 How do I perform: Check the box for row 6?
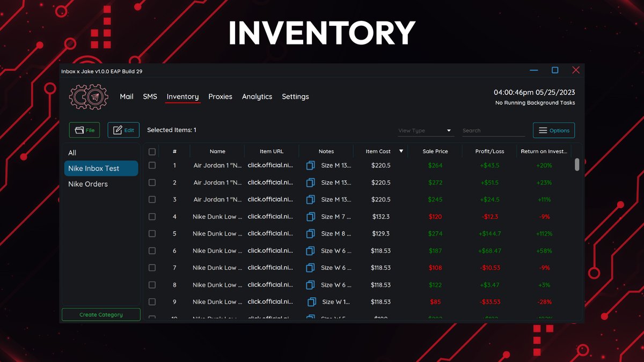(152, 251)
